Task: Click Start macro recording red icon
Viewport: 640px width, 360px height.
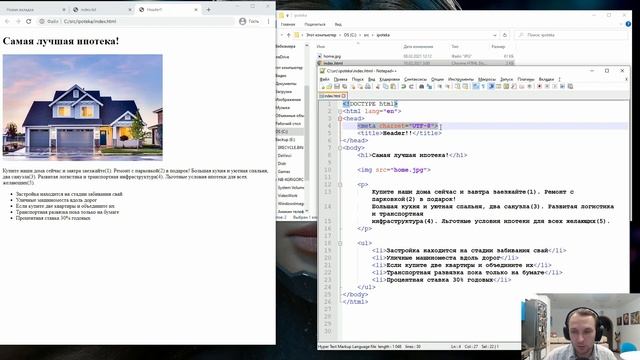Action: [539, 87]
